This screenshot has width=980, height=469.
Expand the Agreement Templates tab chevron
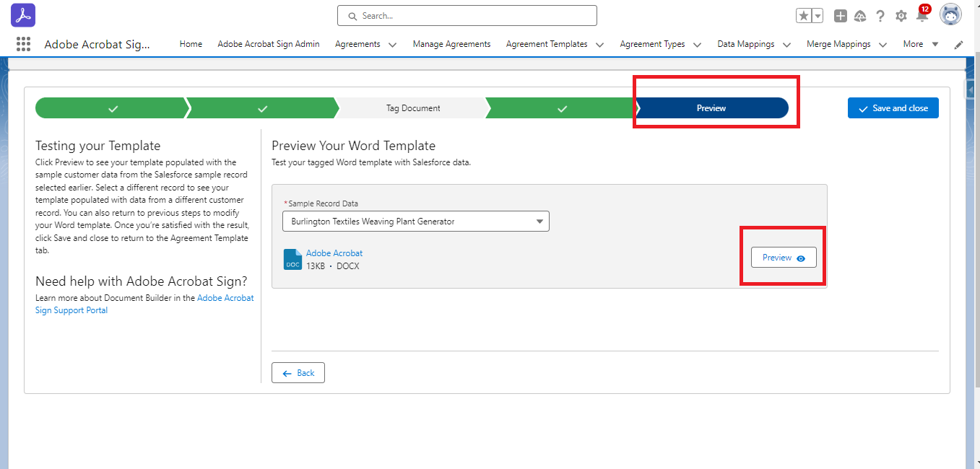(x=599, y=45)
